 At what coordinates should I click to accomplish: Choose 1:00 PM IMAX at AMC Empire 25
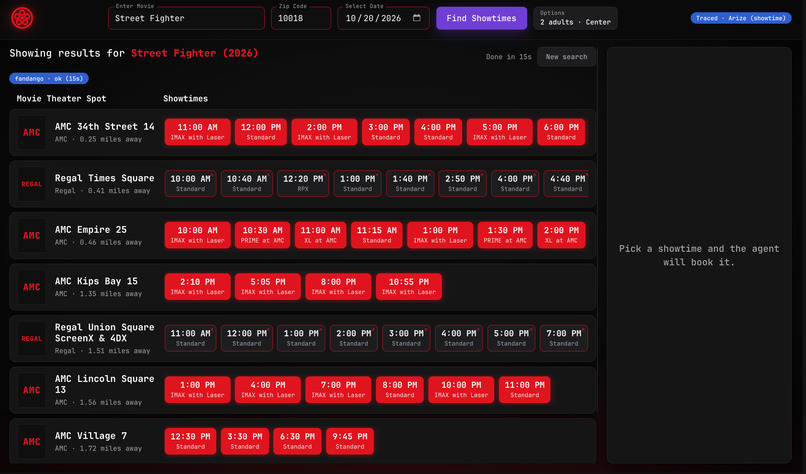click(440, 235)
